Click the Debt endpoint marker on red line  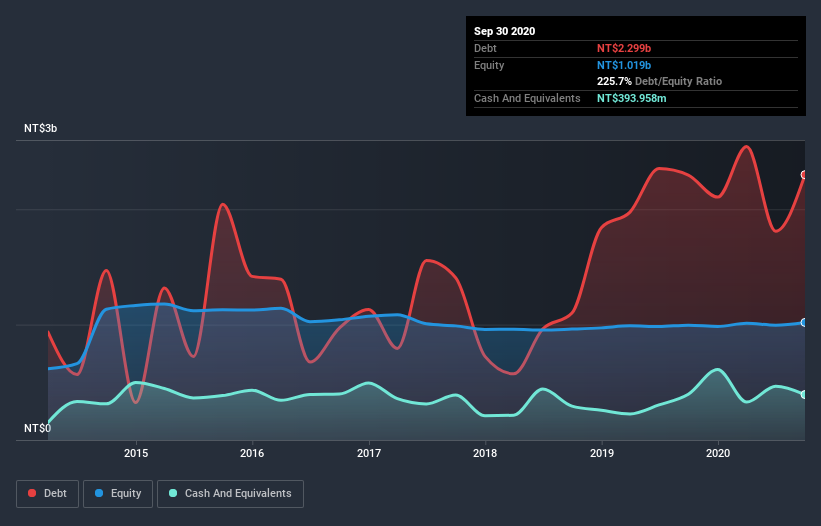804,175
